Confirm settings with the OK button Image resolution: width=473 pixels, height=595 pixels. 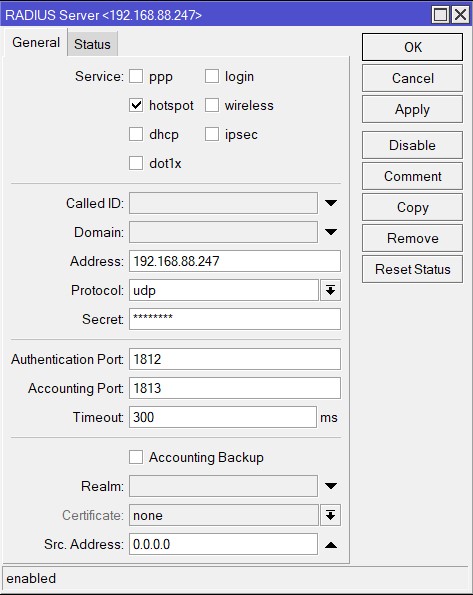tap(413, 47)
